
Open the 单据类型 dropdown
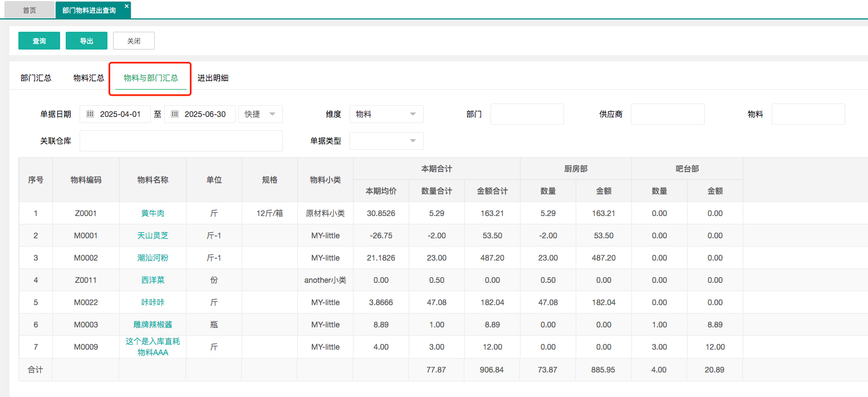(386, 141)
